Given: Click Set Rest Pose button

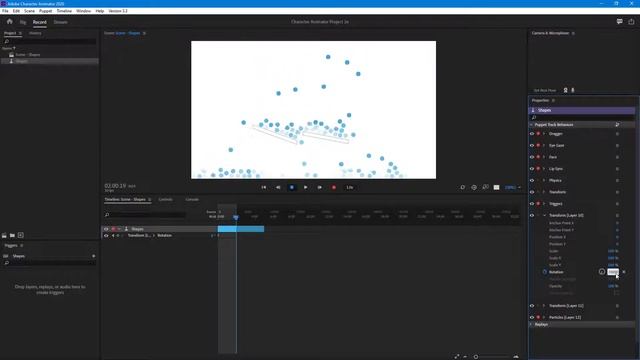Looking at the screenshot, I should pyautogui.click(x=544, y=91).
